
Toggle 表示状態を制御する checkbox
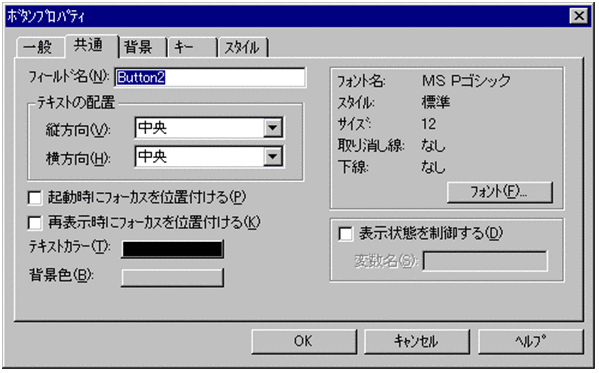coord(345,234)
